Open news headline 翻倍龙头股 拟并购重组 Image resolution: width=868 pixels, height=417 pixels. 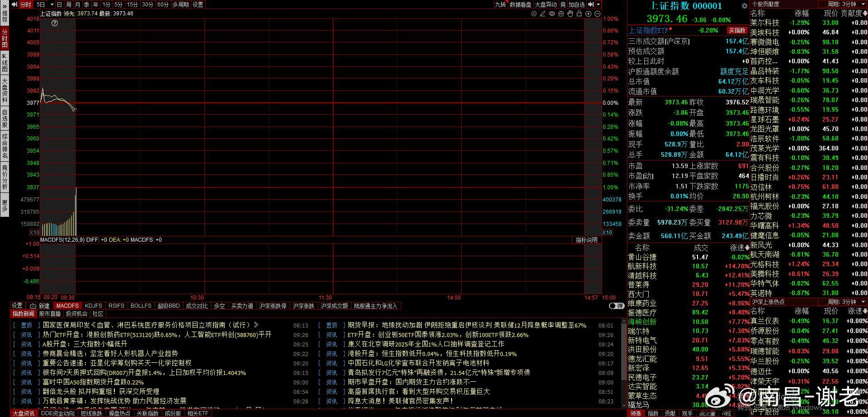click(x=101, y=391)
